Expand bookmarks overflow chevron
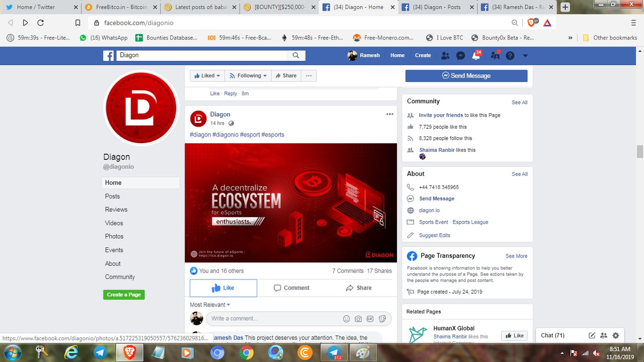The height and width of the screenshot is (362, 644). (570, 38)
